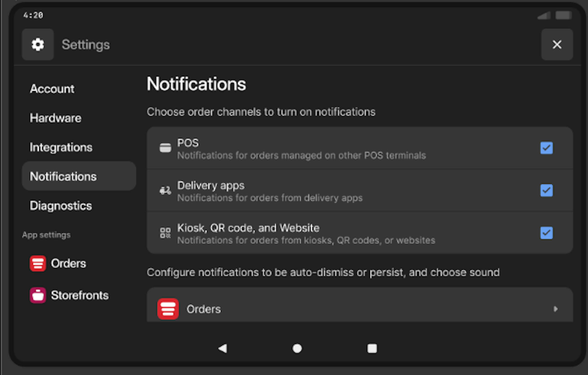
Task: Click the Settings gear icon
Action: [x=38, y=44]
